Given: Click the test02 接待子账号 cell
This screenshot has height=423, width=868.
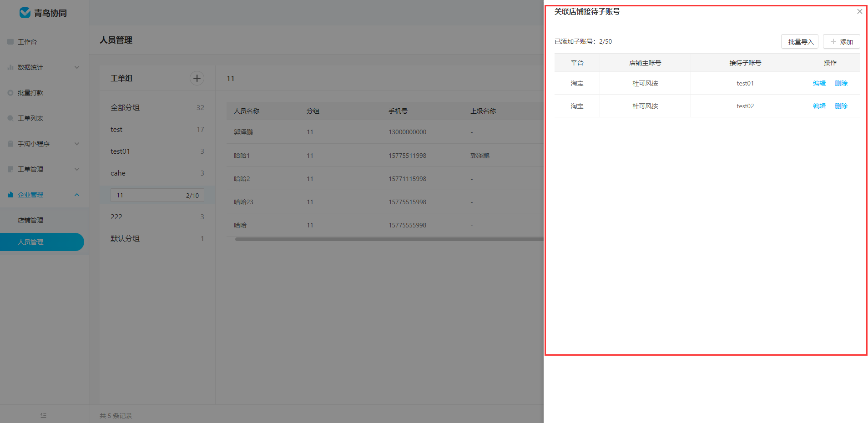Looking at the screenshot, I should pos(745,106).
